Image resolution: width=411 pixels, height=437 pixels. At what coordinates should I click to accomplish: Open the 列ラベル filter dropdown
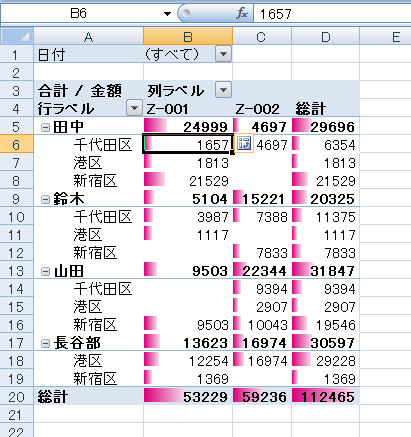[223, 90]
